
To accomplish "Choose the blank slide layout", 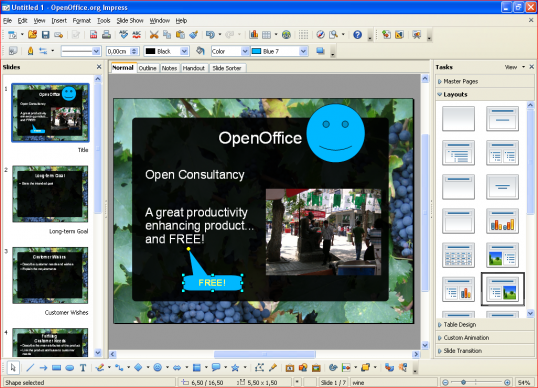I will [x=458, y=119].
